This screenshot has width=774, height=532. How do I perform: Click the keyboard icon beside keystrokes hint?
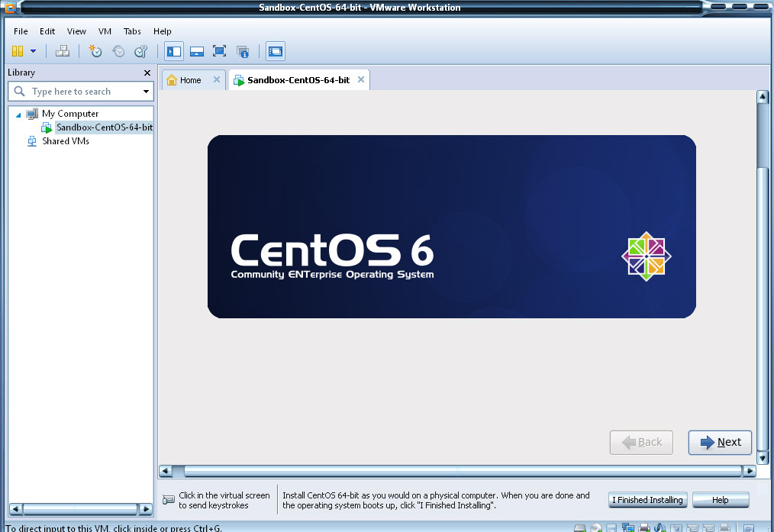pos(169,500)
